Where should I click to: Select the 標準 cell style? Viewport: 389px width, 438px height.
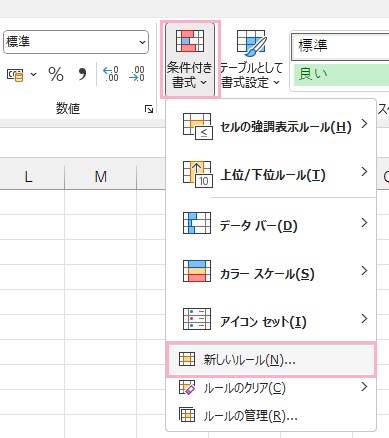[340, 46]
